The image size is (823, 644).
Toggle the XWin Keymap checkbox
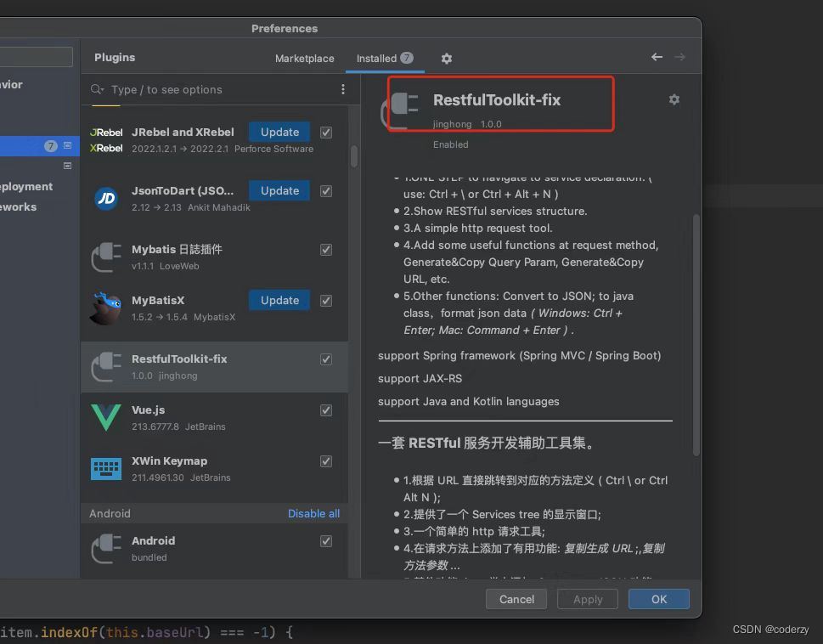(326, 461)
